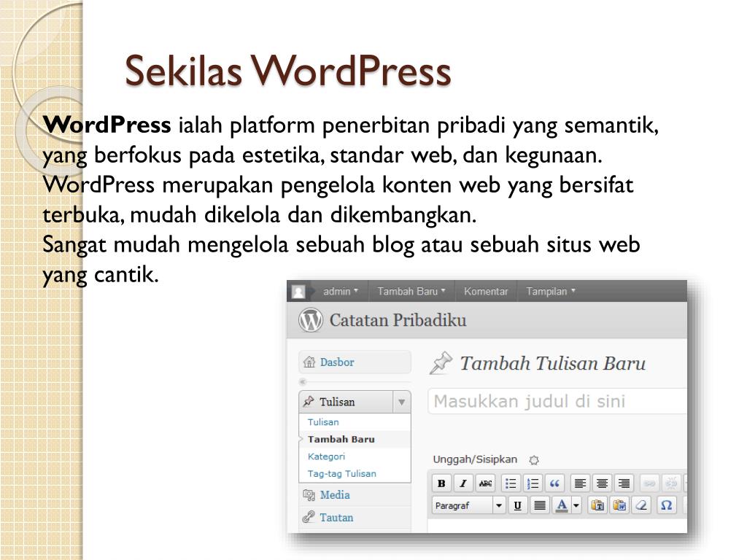Image resolution: width=747 pixels, height=560 pixels.
Task: Open Tulisan submenu link
Action: point(323,422)
